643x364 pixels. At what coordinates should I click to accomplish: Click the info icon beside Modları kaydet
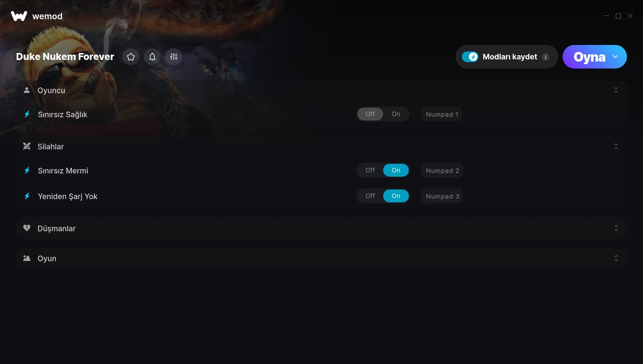coord(546,57)
